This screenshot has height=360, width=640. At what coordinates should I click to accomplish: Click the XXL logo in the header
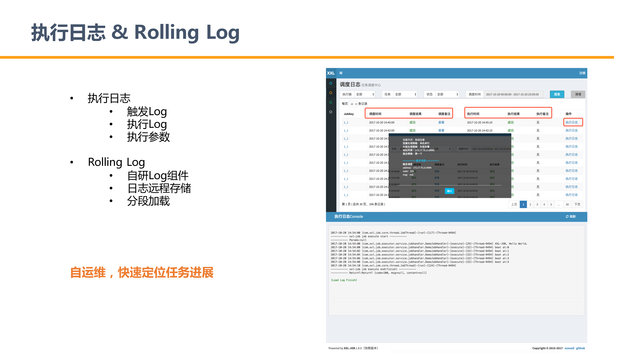331,73
